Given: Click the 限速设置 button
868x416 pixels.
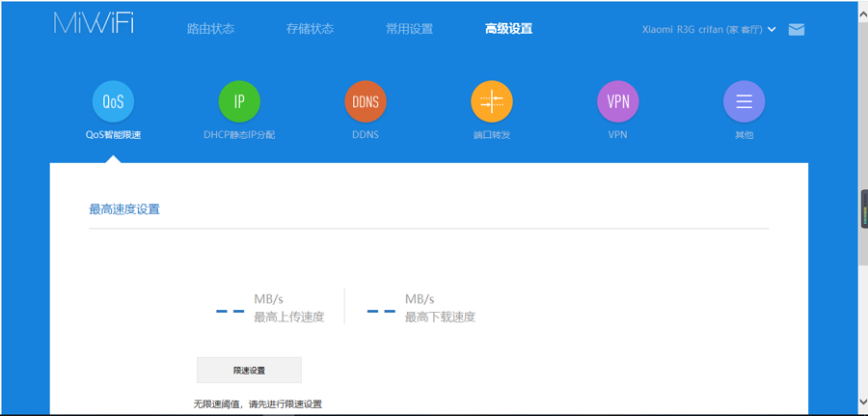Looking at the screenshot, I should [x=249, y=370].
